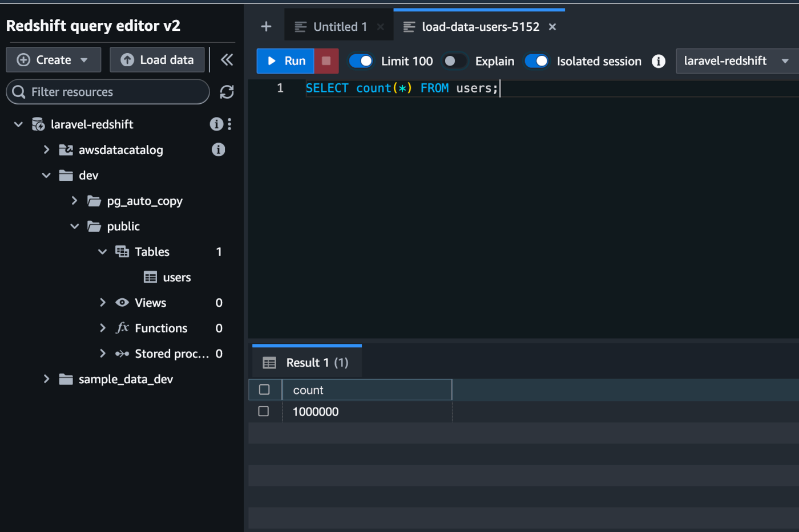
Task: Switch to the Untitled 1 tab
Action: [339, 27]
